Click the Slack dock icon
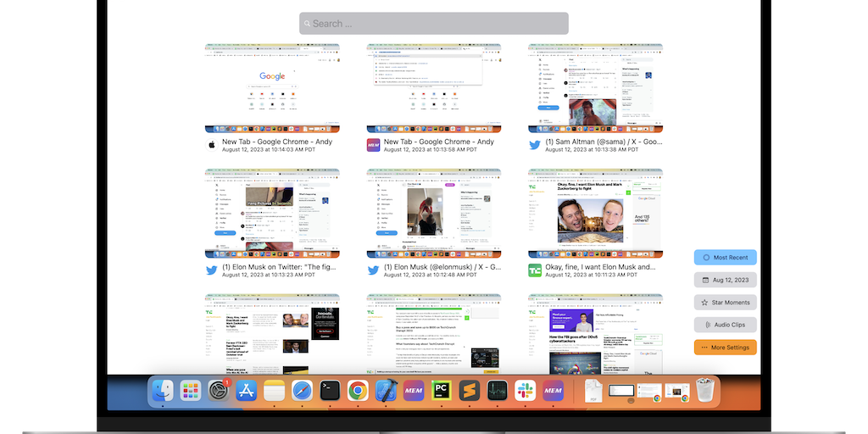Image resolution: width=868 pixels, height=434 pixels. (x=525, y=391)
